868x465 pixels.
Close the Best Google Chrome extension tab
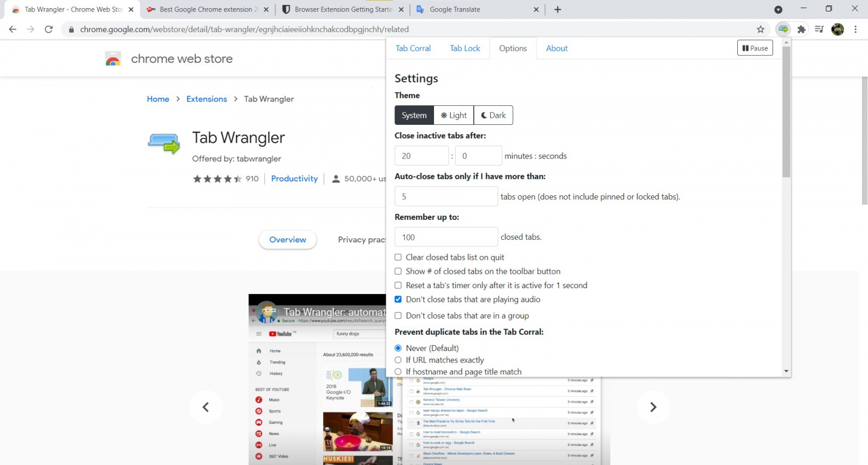[266, 9]
